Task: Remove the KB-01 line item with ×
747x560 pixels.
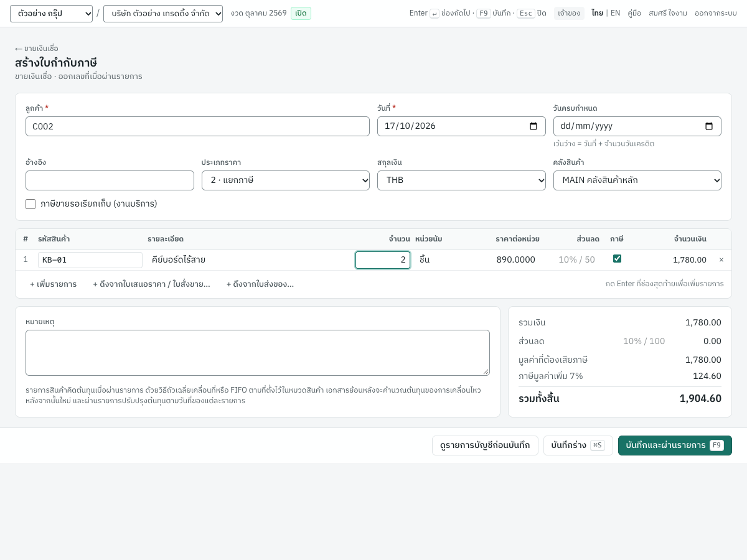Action: pos(721,260)
